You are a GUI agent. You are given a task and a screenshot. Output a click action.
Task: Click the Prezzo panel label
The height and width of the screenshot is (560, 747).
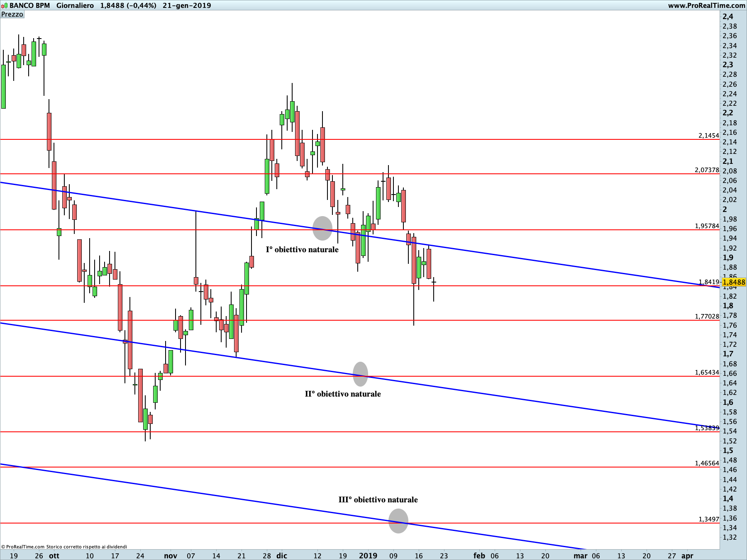coord(12,15)
